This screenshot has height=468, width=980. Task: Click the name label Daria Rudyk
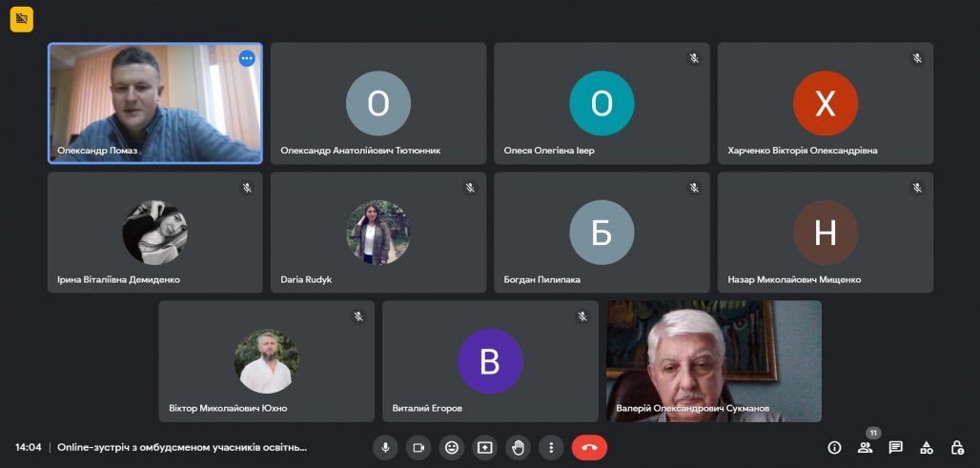[x=306, y=280]
